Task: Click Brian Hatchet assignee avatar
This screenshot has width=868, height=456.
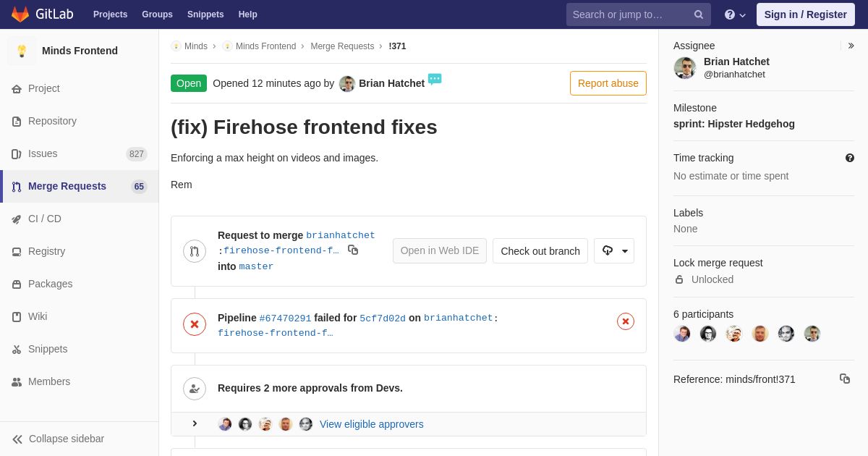Action: pyautogui.click(x=685, y=68)
